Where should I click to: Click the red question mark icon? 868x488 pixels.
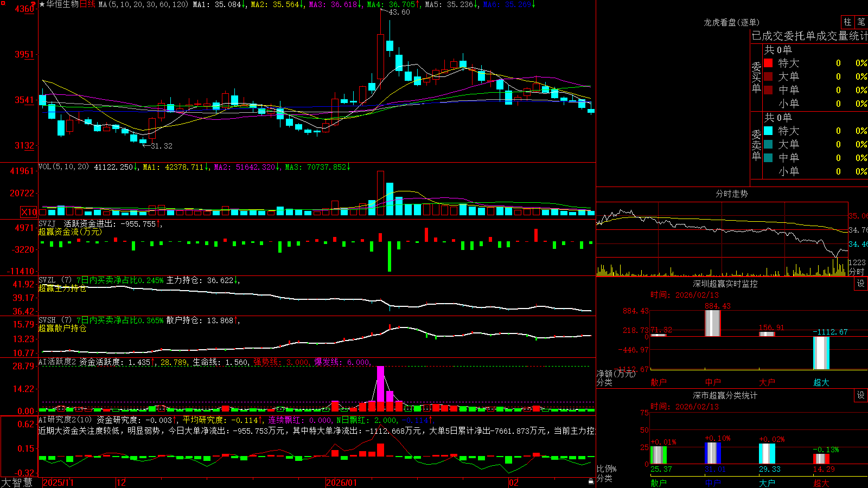coord(33,4)
